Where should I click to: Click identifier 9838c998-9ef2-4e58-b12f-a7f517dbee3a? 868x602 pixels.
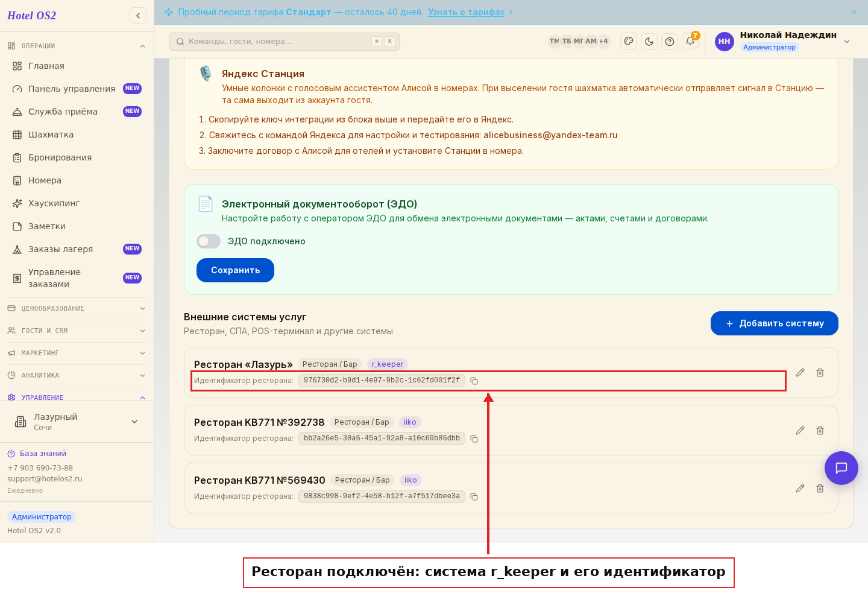pos(382,496)
